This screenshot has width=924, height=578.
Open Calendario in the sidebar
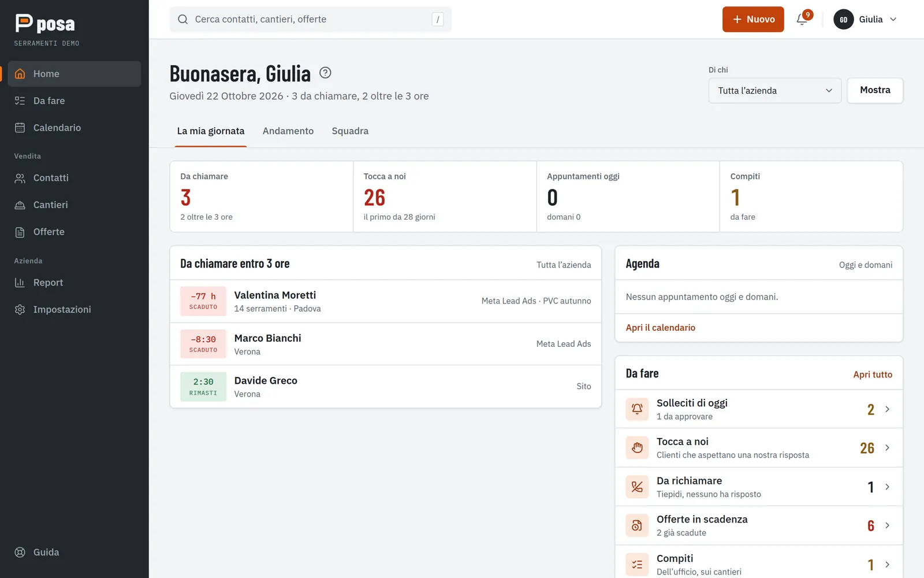click(x=74, y=128)
